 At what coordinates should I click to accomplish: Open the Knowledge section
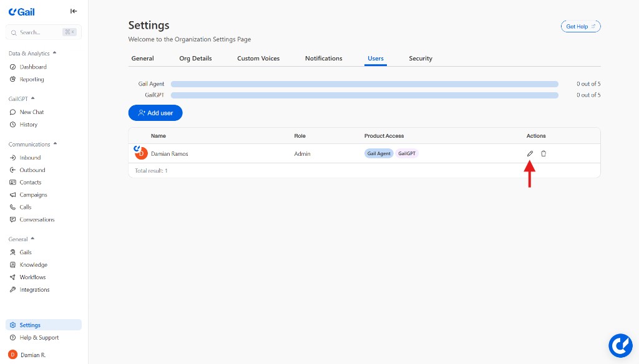[33, 264]
